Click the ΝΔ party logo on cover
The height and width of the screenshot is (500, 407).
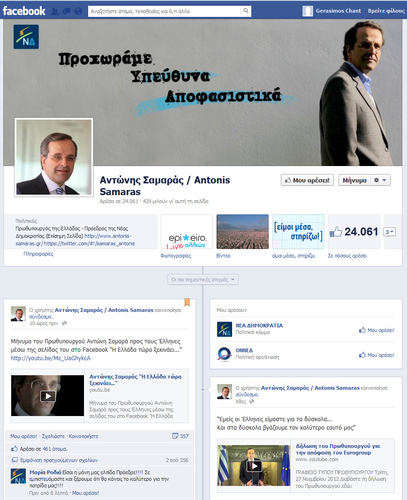tap(26, 37)
